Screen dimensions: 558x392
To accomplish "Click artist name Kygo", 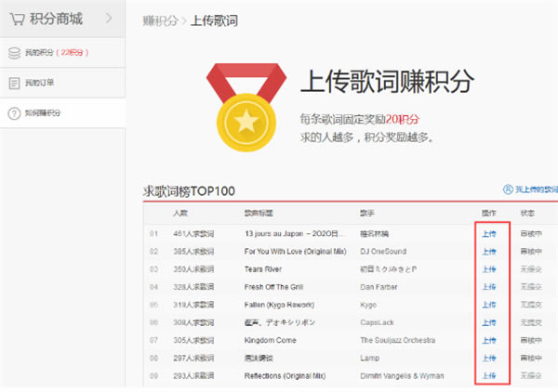I will pos(368,305).
